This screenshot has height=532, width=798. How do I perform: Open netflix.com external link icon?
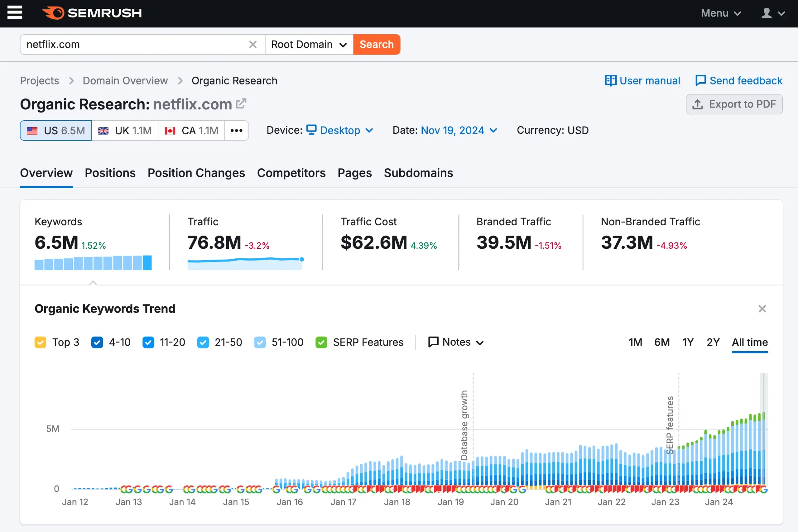coord(241,103)
